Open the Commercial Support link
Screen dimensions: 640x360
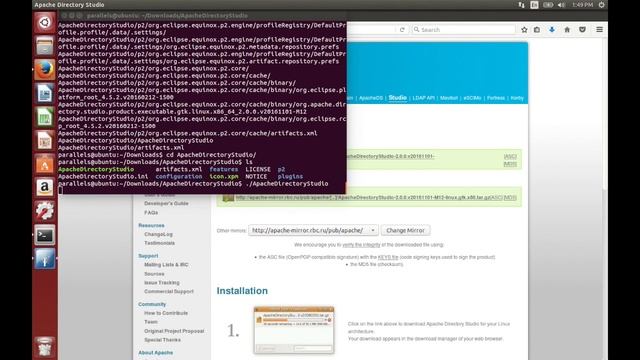coord(169,291)
